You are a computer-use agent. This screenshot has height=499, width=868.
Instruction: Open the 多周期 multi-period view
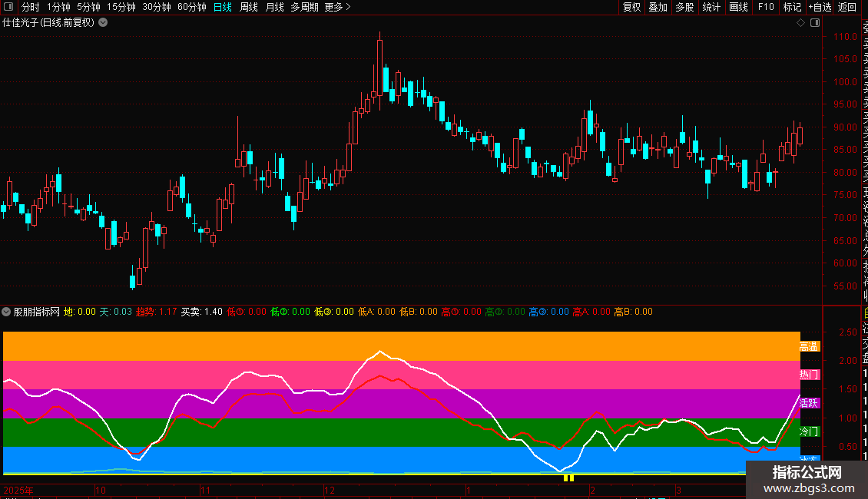coord(304,7)
